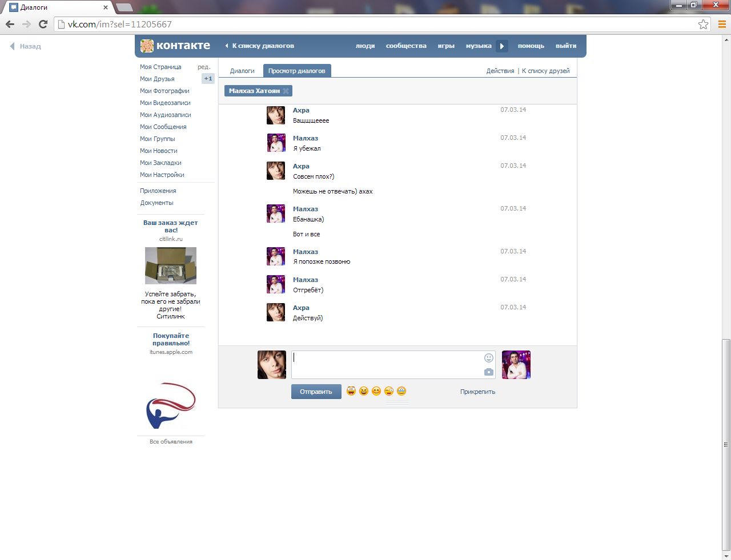Open Мои Фотографии
Viewport: 731px width, 560px height.
(164, 91)
